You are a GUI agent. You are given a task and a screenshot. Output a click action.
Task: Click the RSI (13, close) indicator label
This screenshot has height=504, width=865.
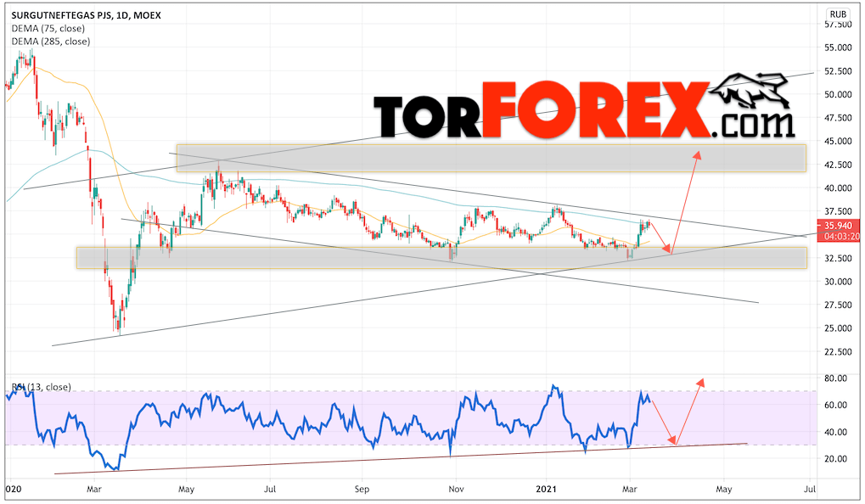pyautogui.click(x=42, y=387)
